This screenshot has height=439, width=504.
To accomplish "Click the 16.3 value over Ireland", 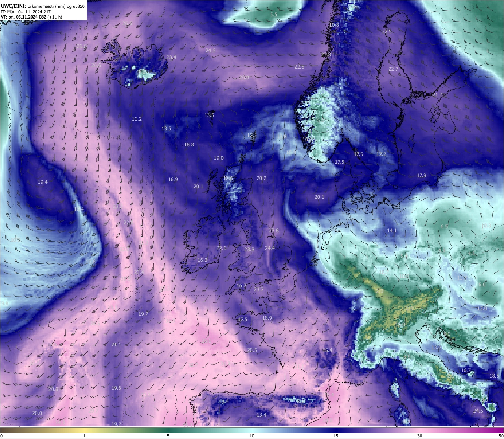I will [x=202, y=260].
